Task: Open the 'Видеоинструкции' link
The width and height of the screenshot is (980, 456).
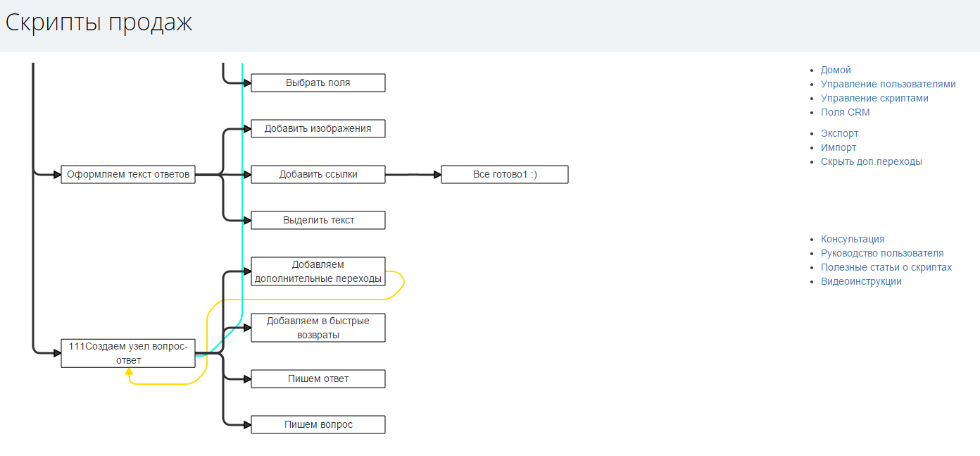Action: point(861,281)
